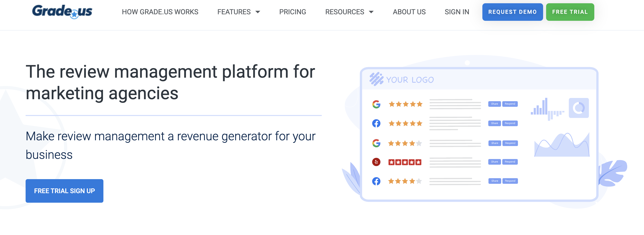The width and height of the screenshot is (644, 235).
Task: Click the revenue generator subheading text
Action: (171, 145)
